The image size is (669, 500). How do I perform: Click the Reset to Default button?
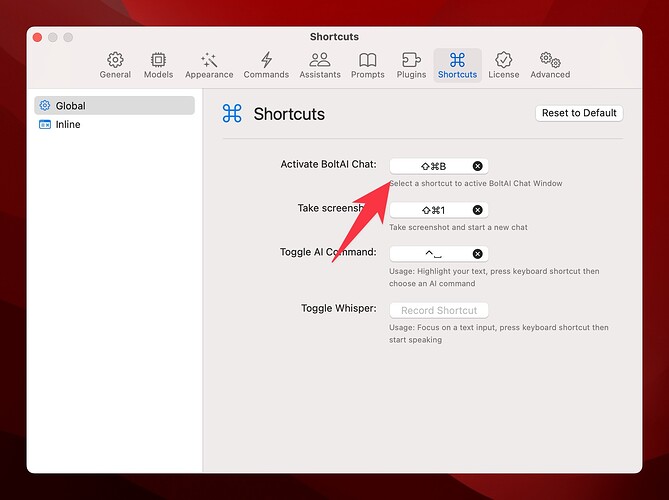coord(579,113)
